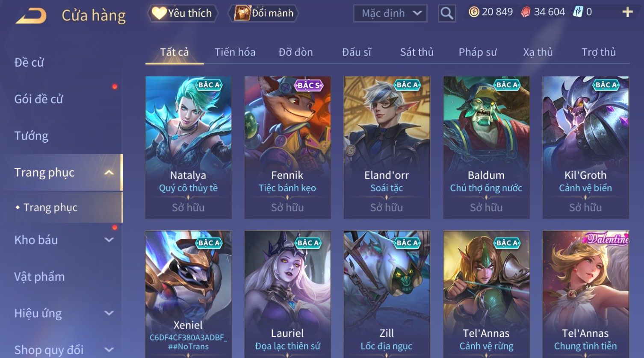Click the gold coin balance icon
Viewport: 644px width, 358px height.
[474, 12]
